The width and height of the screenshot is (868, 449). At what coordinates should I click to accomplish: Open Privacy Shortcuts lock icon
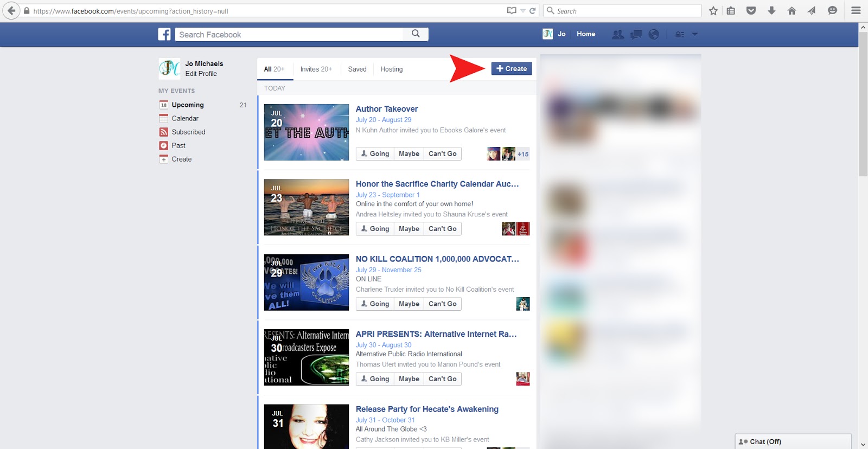pyautogui.click(x=680, y=34)
